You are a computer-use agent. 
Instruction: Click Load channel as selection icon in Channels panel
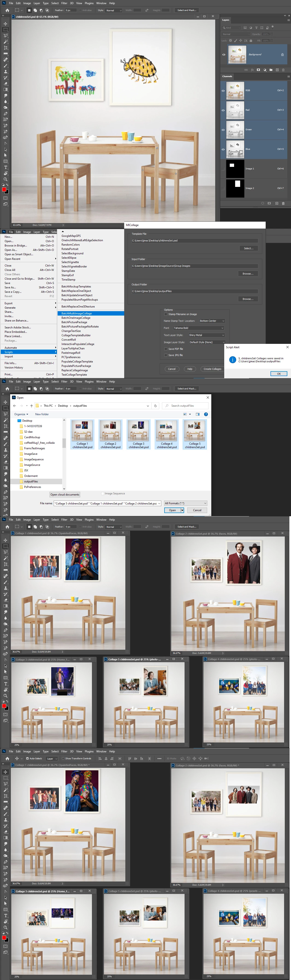[x=262, y=203]
